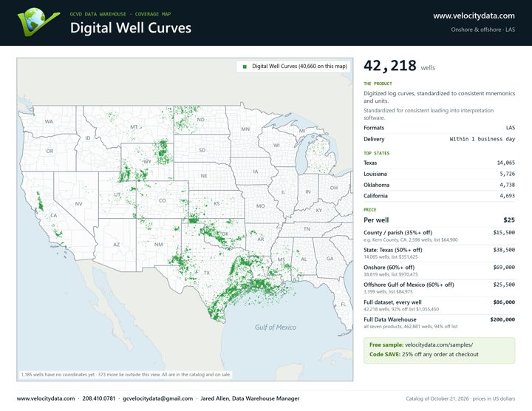The image size is (532, 411).
Task: Select the California 4,693 row
Action: click(439, 196)
